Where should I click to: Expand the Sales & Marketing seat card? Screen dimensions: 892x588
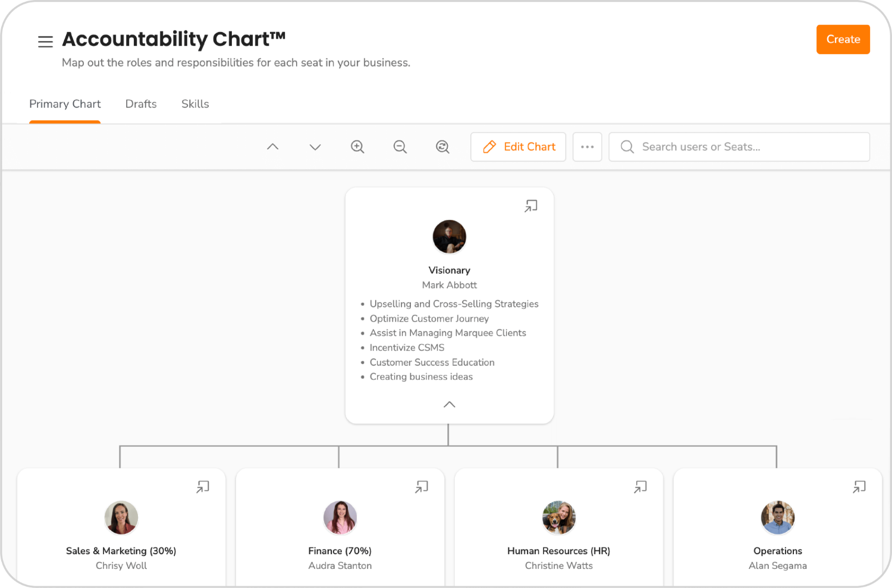click(x=203, y=486)
